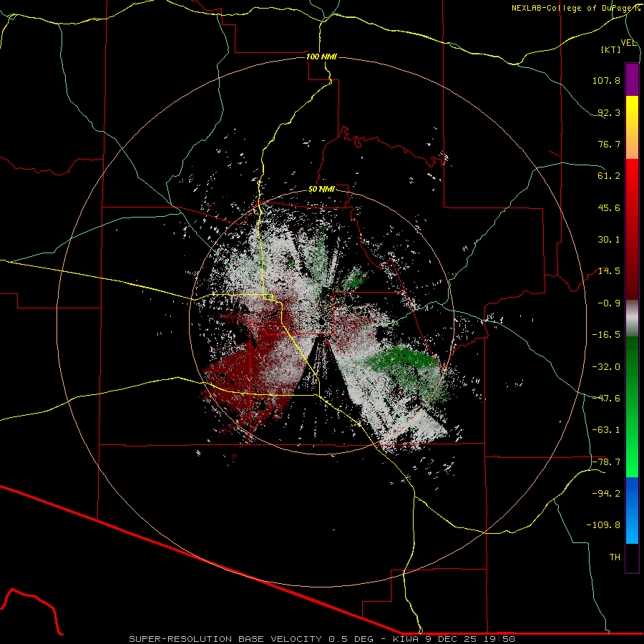Click the "50 NMI" range ring label
The width and height of the screenshot is (644, 644).
321,190
